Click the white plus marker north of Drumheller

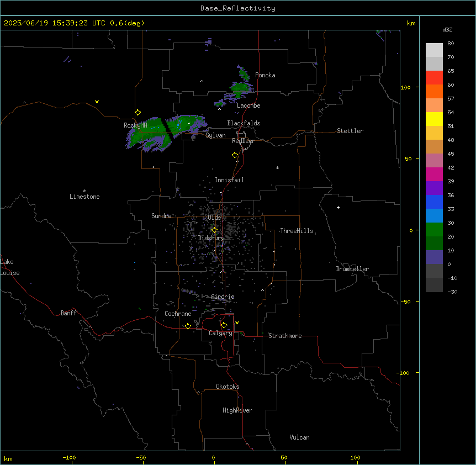coord(338,207)
